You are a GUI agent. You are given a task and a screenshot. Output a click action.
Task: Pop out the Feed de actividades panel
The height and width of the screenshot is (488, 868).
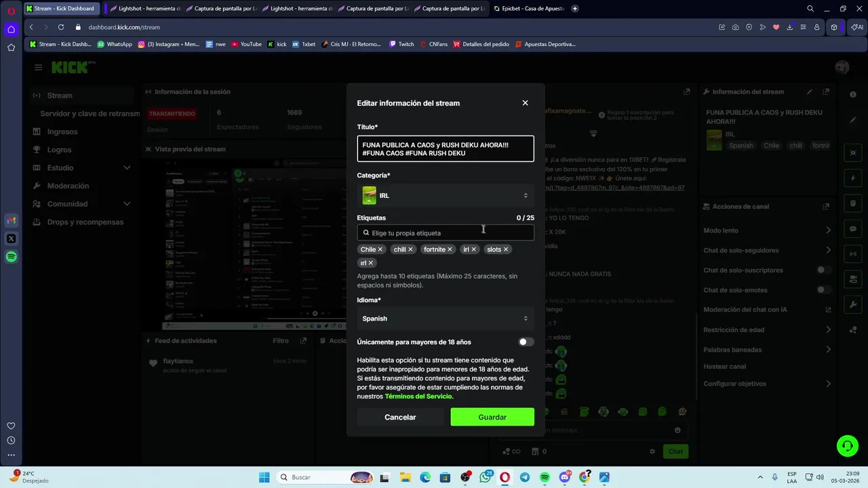point(304,341)
